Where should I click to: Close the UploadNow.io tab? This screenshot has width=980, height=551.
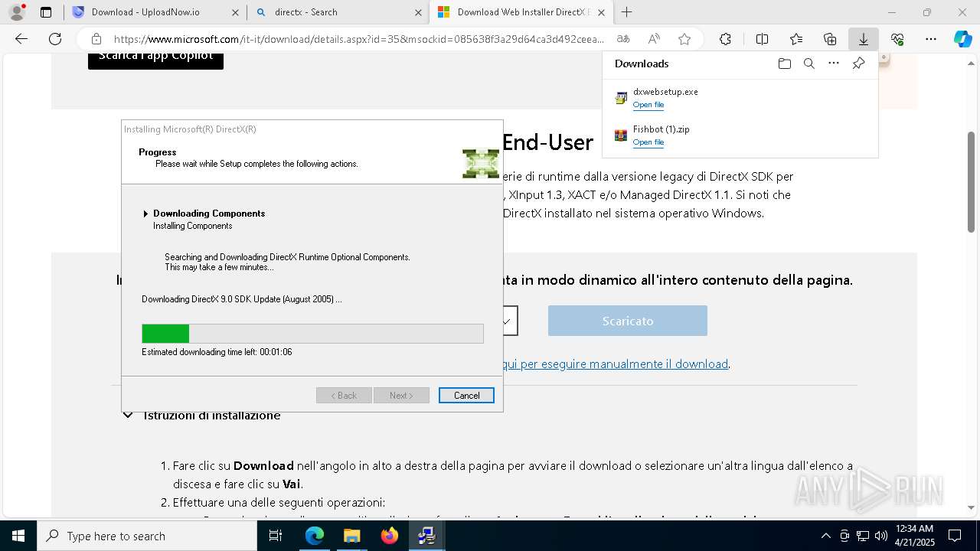pos(235,12)
